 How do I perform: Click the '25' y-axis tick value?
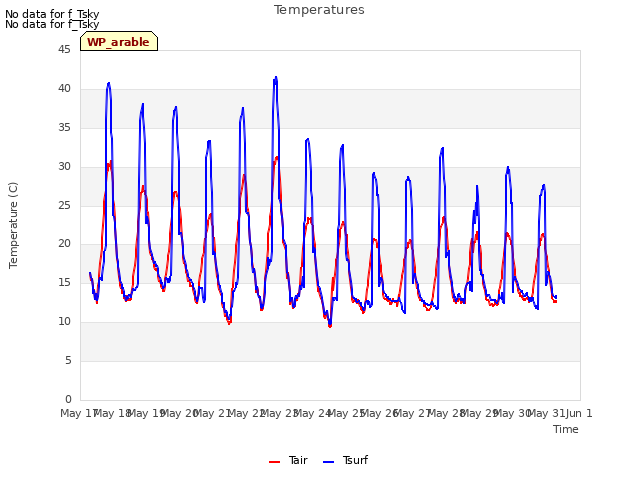(x=64, y=205)
